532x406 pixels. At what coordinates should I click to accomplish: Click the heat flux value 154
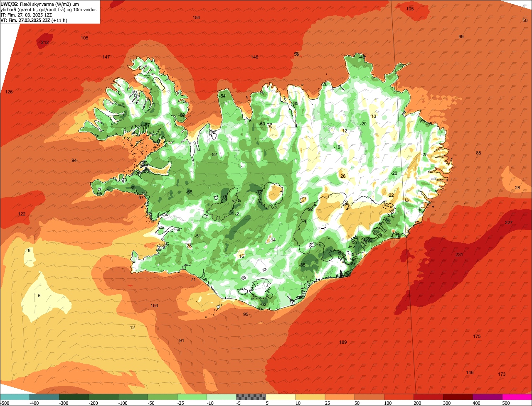click(x=196, y=17)
